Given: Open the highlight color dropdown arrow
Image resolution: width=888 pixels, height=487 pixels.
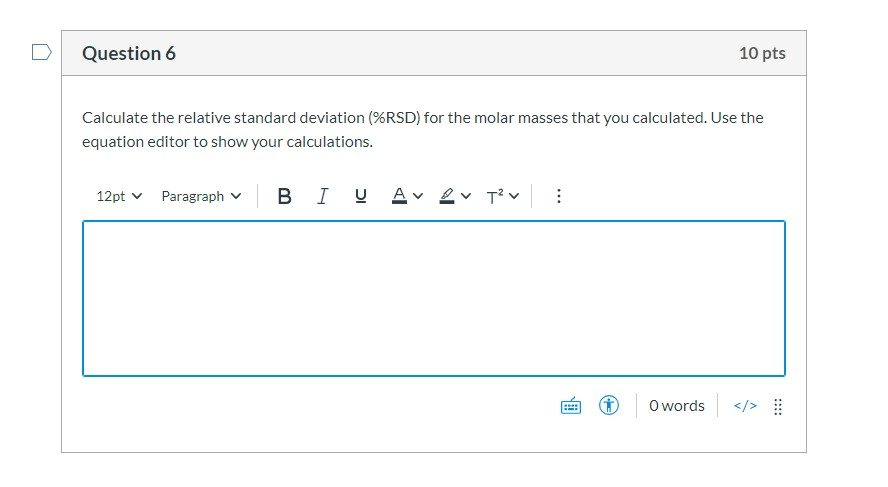Looking at the screenshot, I should coord(466,196).
